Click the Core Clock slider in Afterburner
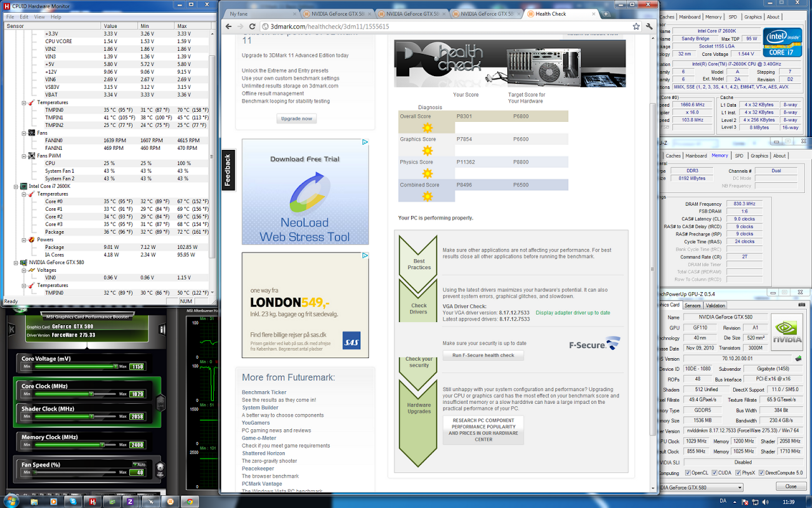Image resolution: width=812 pixels, height=508 pixels. [75, 394]
